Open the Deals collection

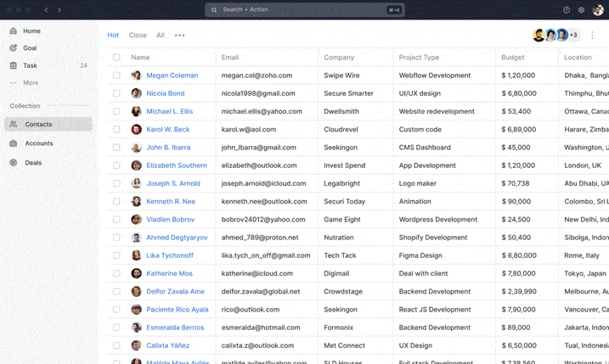[x=33, y=162]
